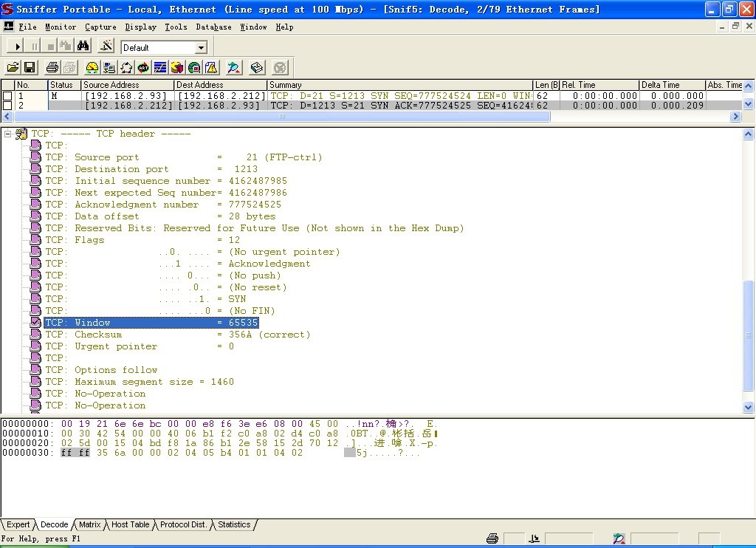Open the Dashboard gauge icon
The width and height of the screenshot is (756, 548).
(92, 67)
